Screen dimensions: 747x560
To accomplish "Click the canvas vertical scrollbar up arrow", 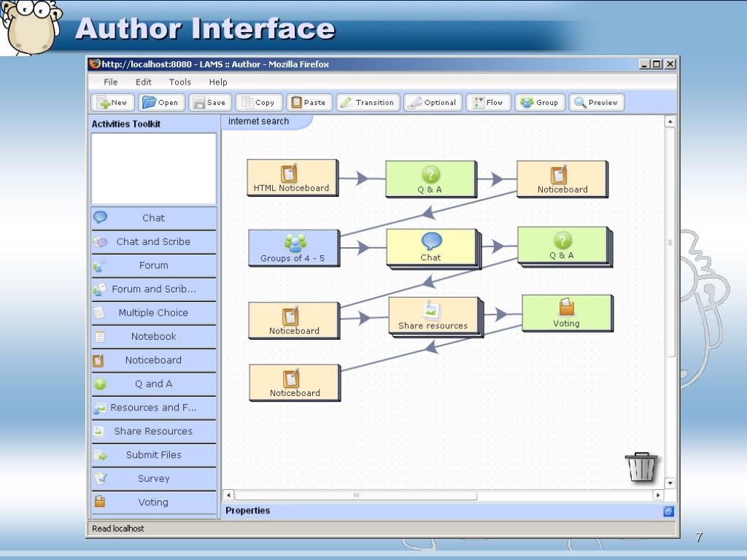I will pos(670,122).
